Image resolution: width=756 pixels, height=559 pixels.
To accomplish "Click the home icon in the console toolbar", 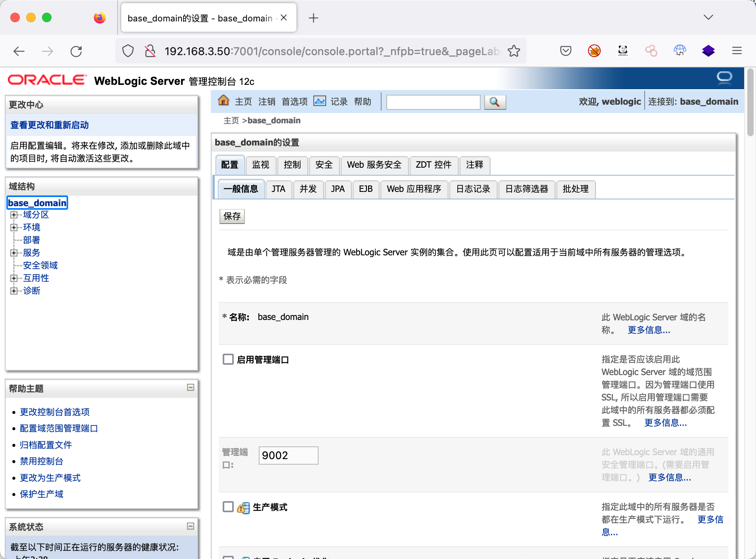I will point(223,101).
